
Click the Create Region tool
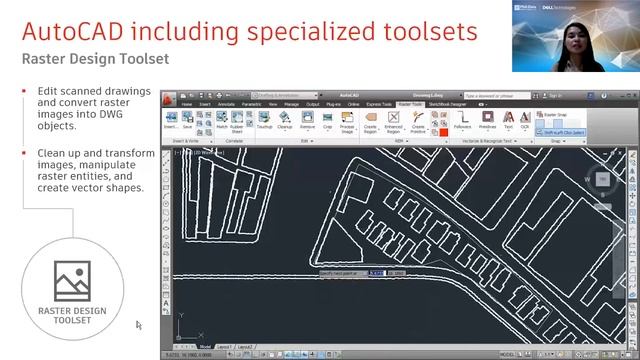pyautogui.click(x=370, y=122)
